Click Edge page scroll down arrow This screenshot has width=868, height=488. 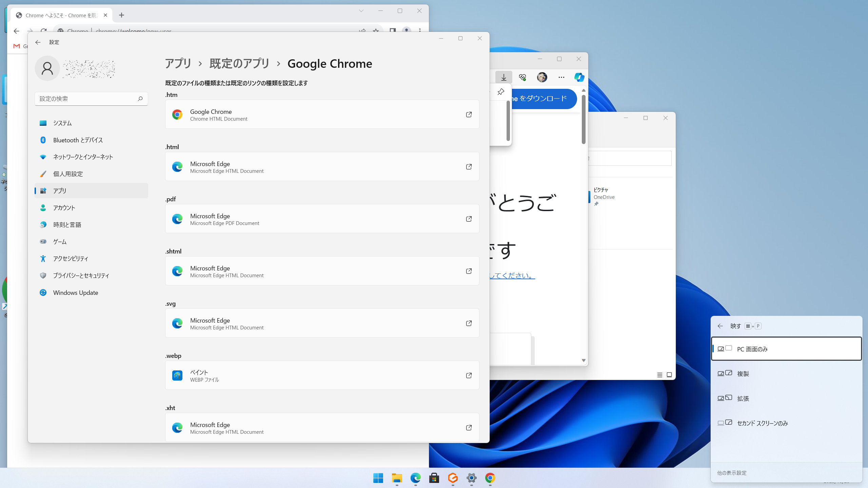(584, 360)
